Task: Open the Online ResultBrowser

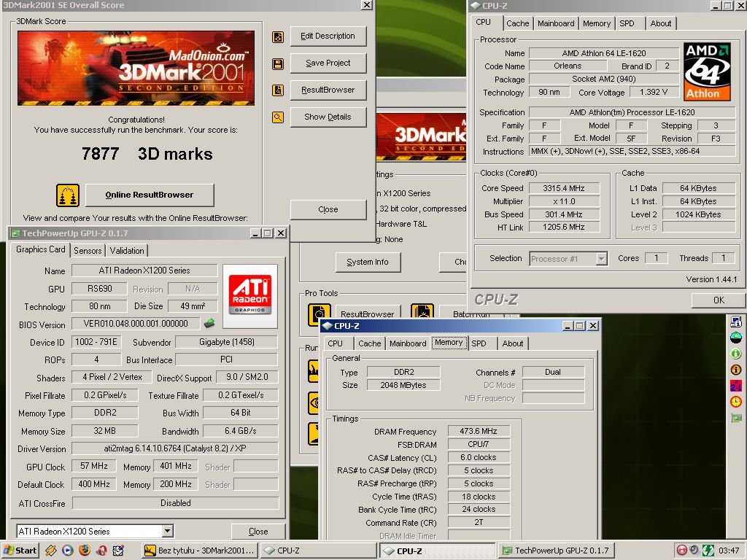Action: (x=150, y=195)
